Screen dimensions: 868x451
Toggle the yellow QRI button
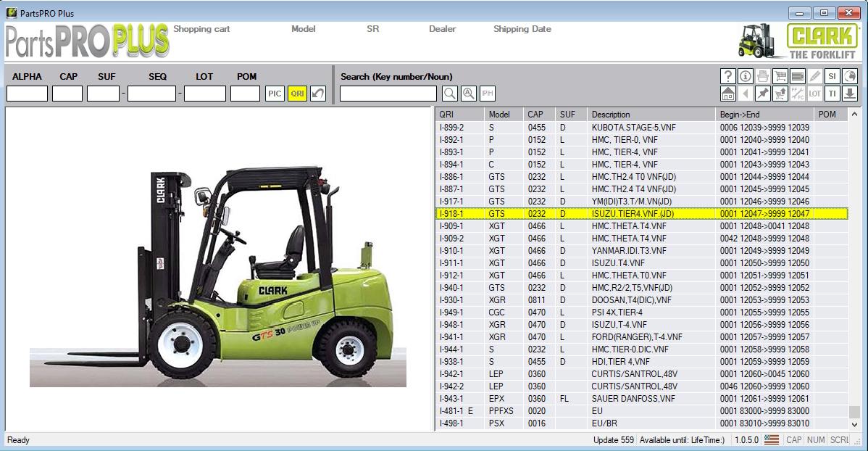[x=297, y=94]
